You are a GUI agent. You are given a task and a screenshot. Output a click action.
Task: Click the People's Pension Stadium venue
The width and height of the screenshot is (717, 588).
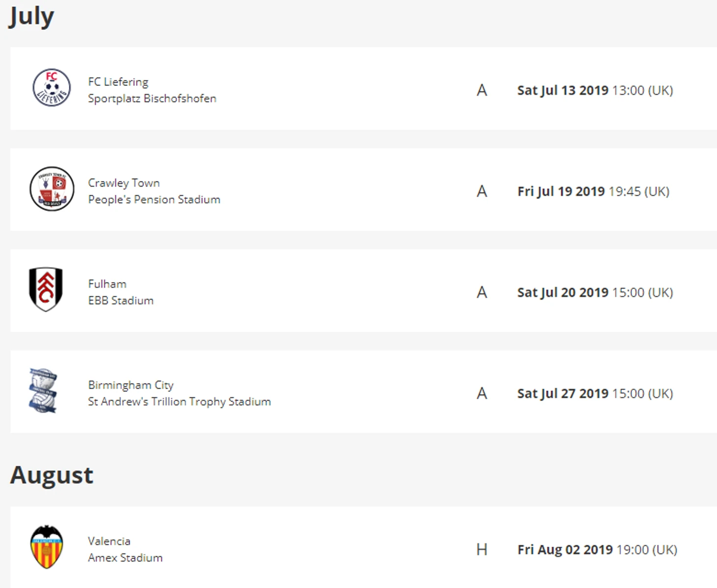[x=154, y=199]
